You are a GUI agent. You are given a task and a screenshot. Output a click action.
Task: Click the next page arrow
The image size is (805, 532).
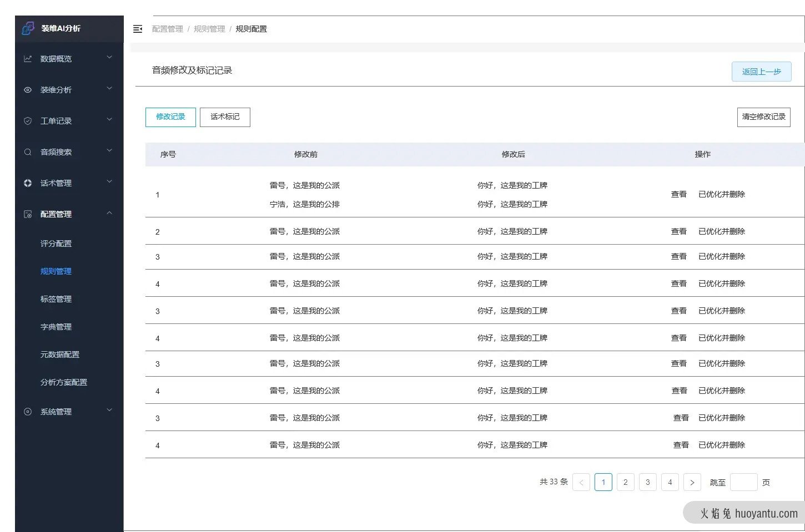click(x=692, y=482)
